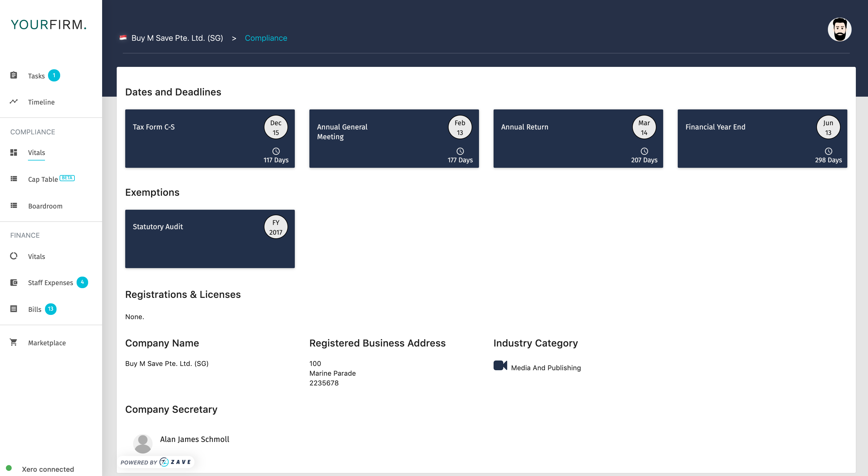Go to the Timeline page

coord(41,102)
